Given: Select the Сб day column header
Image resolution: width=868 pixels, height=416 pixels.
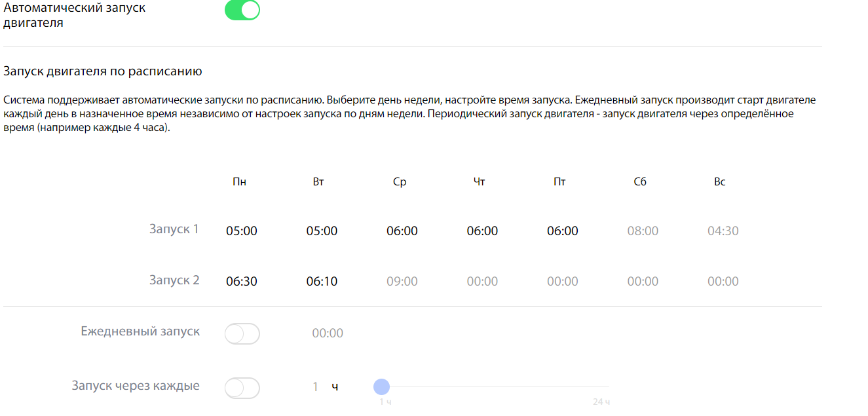Looking at the screenshot, I should pos(640,182).
